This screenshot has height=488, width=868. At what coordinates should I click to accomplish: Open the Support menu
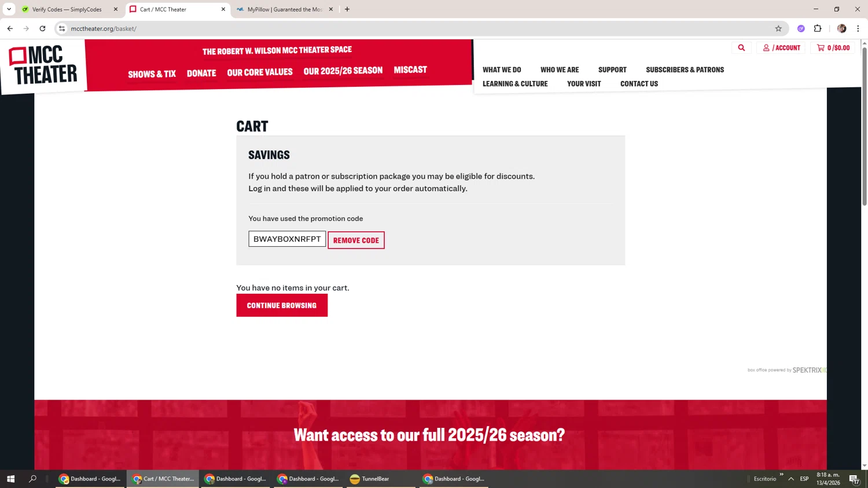click(612, 69)
